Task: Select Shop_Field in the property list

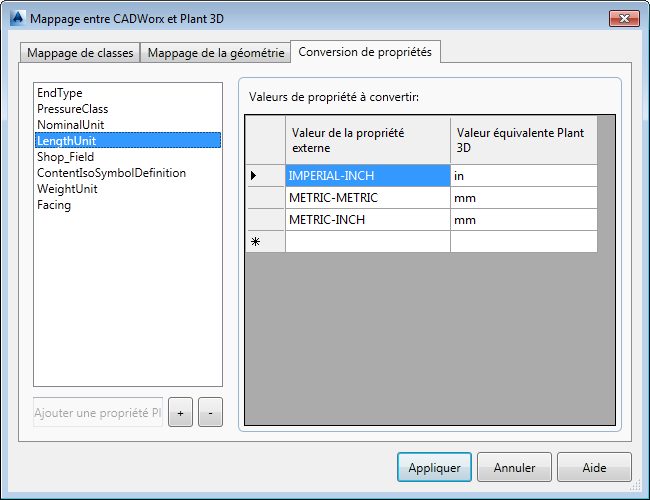Action: pyautogui.click(x=128, y=157)
